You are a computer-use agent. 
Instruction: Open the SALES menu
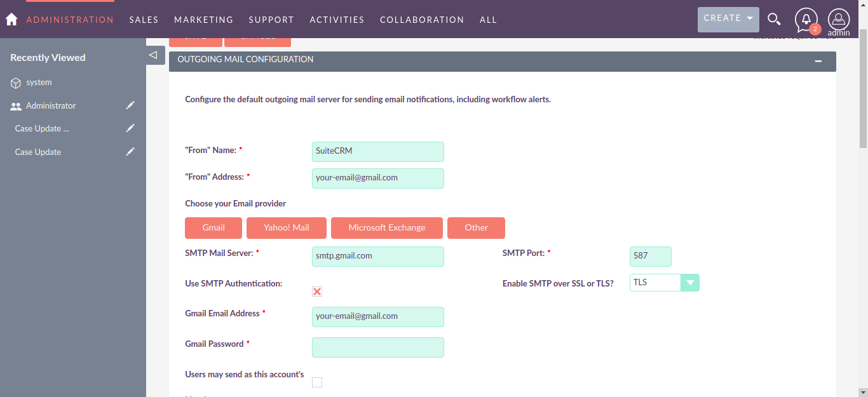144,19
